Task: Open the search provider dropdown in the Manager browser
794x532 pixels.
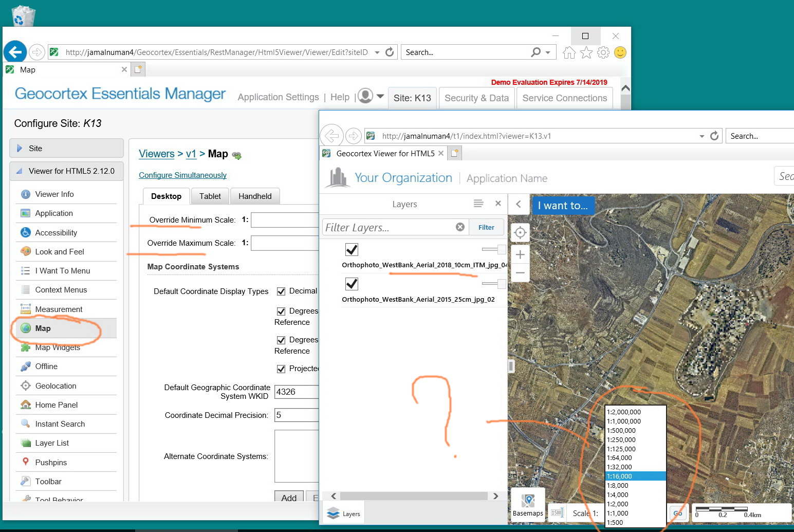Action: [x=548, y=52]
